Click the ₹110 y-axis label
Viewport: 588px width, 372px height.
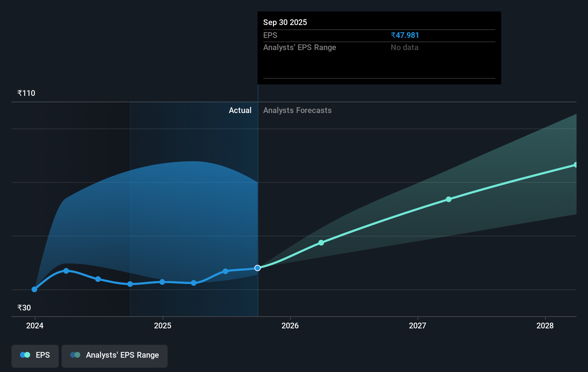26,93
